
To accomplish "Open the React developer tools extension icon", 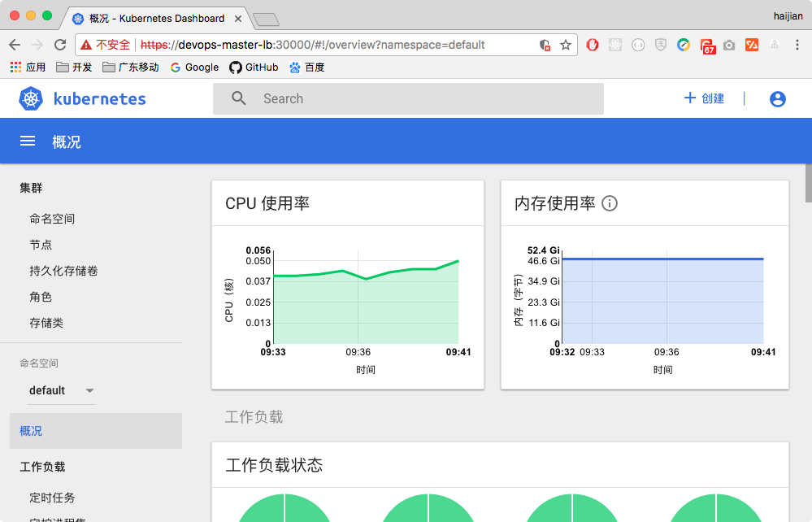I will (615, 45).
